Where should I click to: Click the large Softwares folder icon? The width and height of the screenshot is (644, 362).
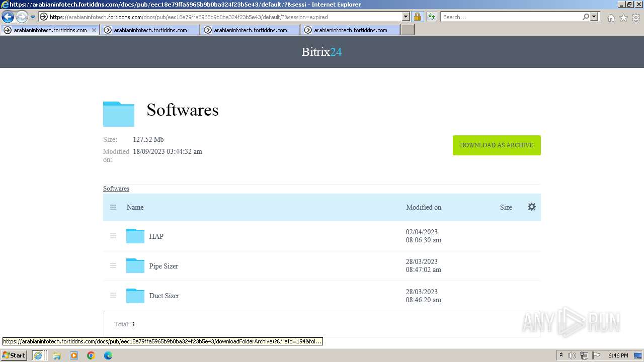[x=119, y=114]
